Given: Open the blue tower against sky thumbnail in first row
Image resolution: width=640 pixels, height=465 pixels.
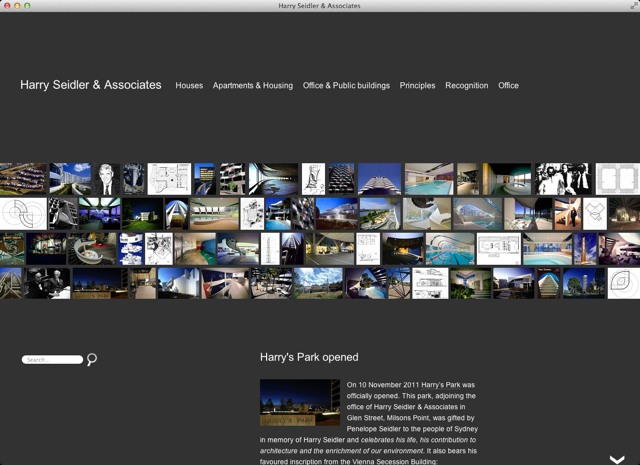Looking at the screenshot, I should (380, 179).
